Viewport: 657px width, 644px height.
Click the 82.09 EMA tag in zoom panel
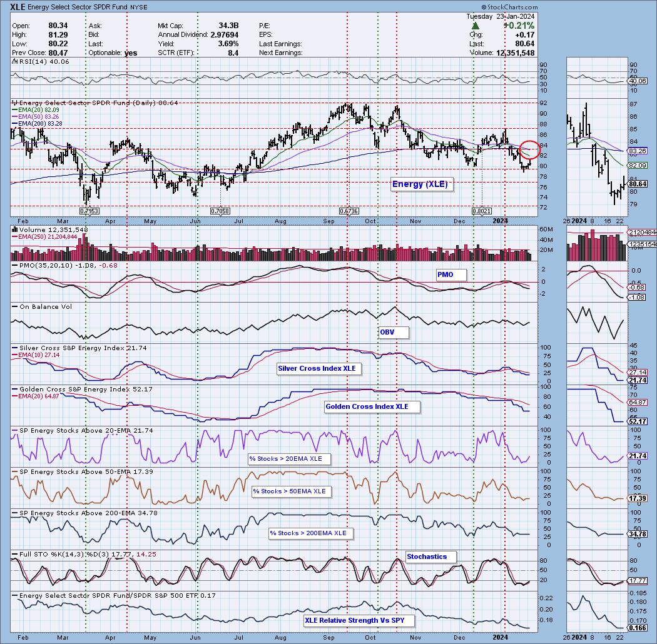(638, 166)
